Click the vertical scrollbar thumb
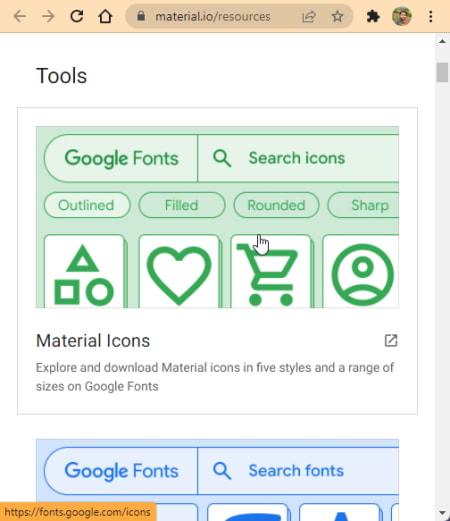This screenshot has width=450, height=521. [x=442, y=72]
